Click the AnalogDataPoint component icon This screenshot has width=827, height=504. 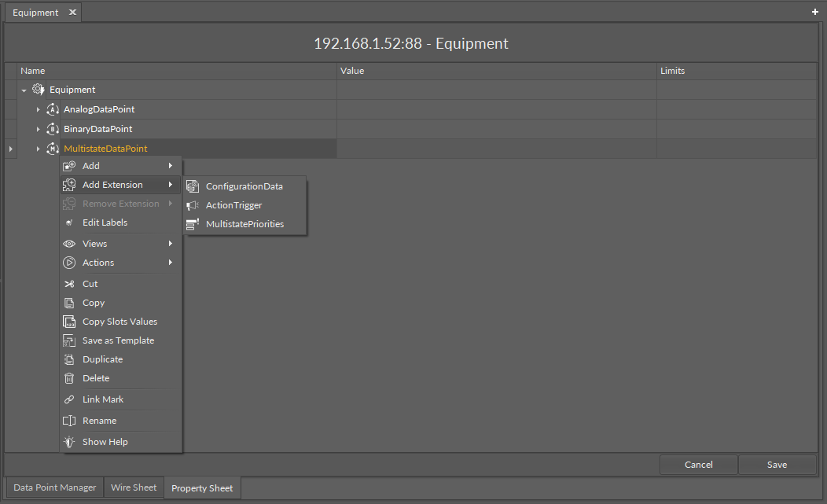click(x=53, y=109)
